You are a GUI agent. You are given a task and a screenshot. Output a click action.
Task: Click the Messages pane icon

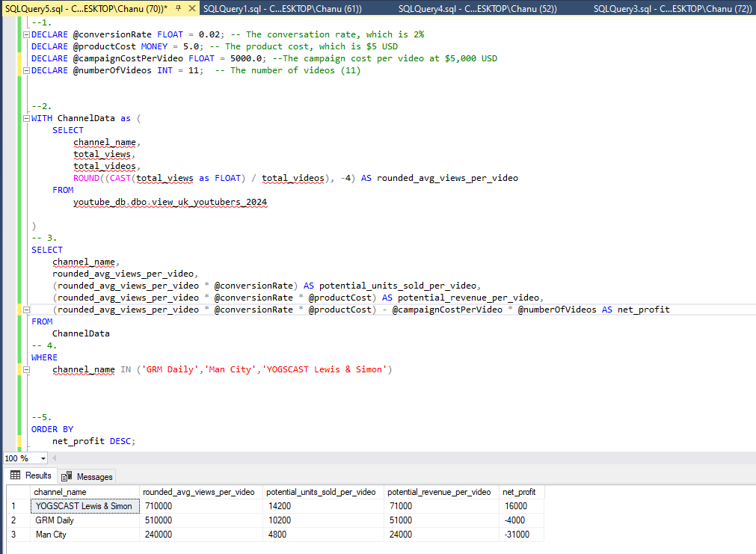click(x=67, y=476)
